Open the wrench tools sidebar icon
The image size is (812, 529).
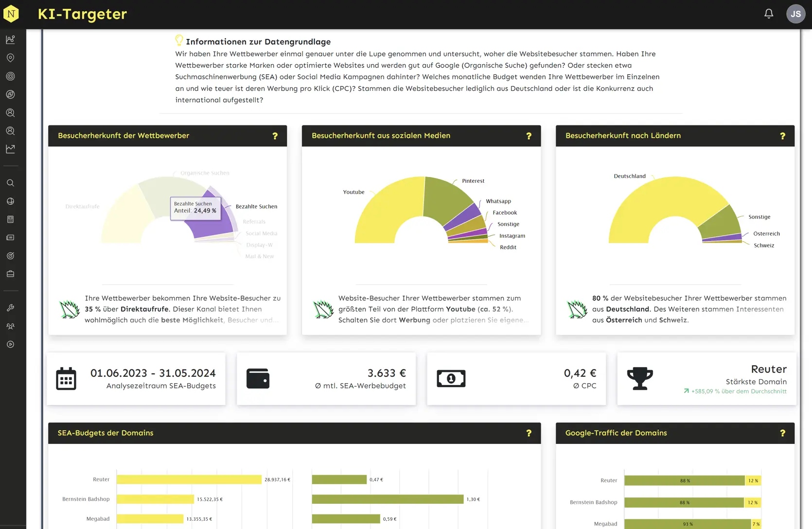coord(10,308)
